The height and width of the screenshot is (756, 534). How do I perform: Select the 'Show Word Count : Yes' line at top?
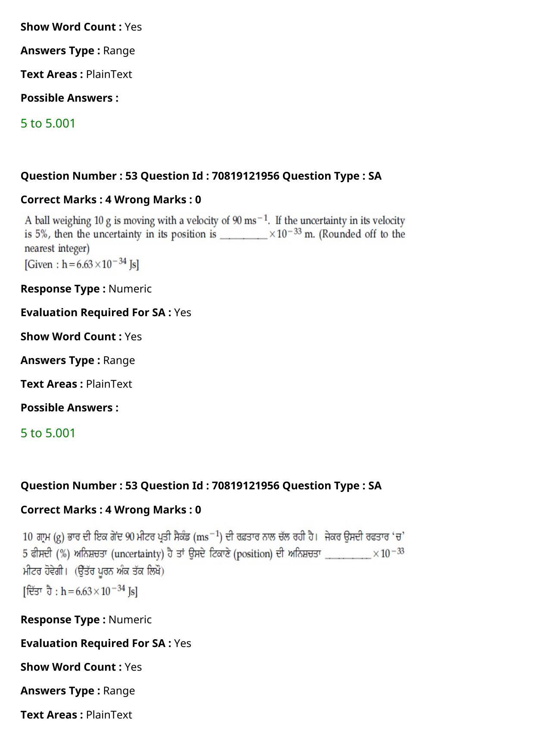tap(81, 27)
